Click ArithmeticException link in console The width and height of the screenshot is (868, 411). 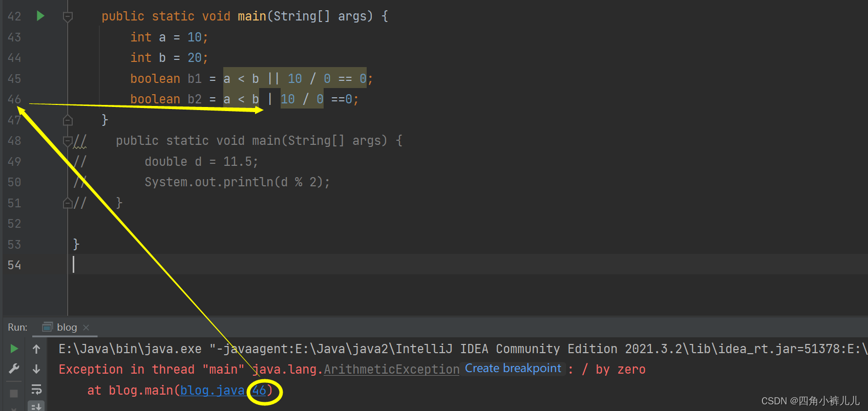[392, 369]
